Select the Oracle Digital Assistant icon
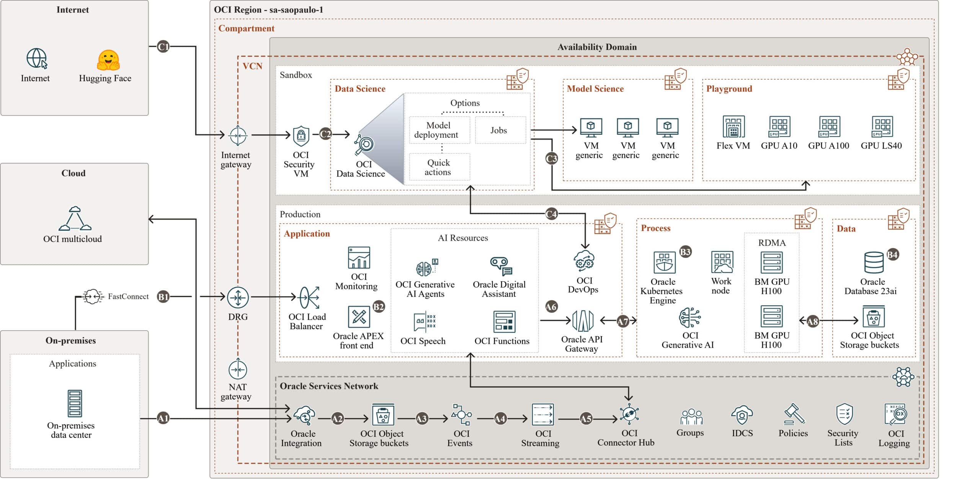This screenshot has height=479, width=980. pos(501,267)
